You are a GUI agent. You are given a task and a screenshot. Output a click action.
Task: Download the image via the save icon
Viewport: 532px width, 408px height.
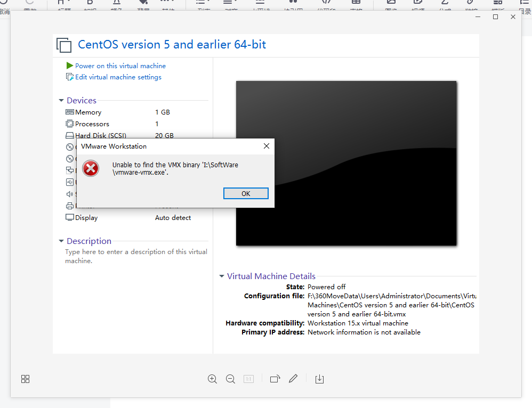[320, 379]
